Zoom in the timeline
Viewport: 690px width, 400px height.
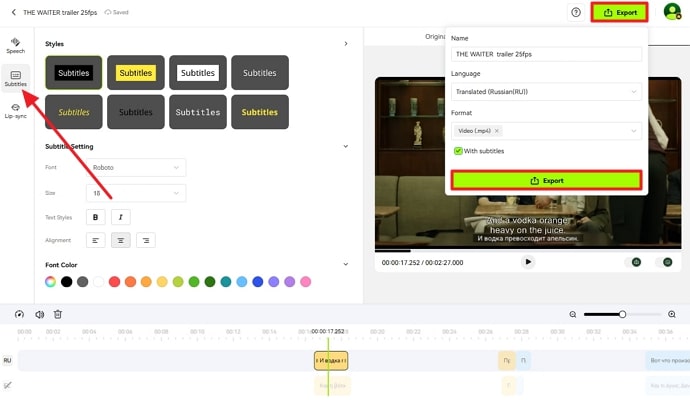click(672, 314)
